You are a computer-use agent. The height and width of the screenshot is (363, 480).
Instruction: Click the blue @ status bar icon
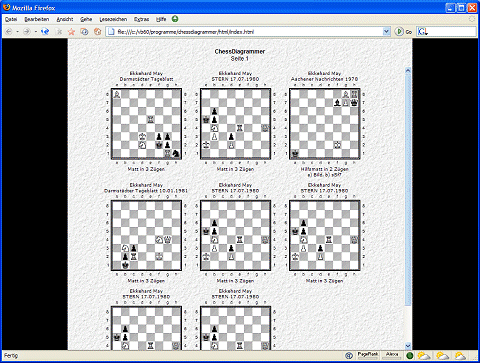(x=349, y=356)
